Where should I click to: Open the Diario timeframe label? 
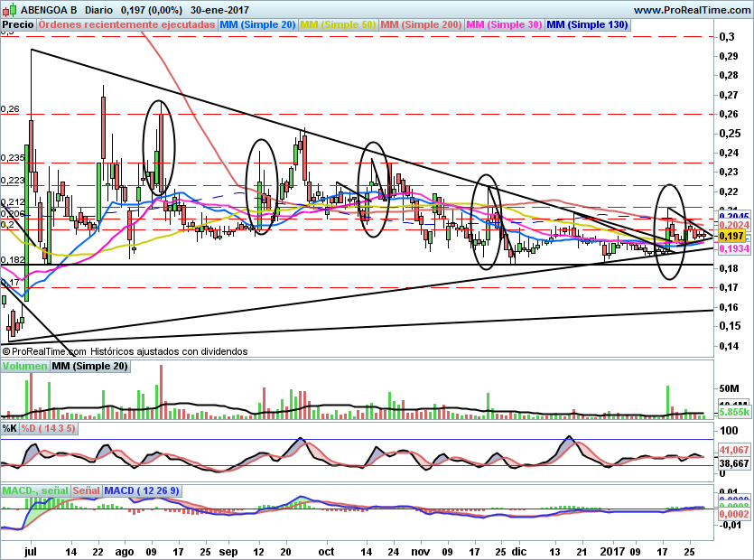point(98,10)
